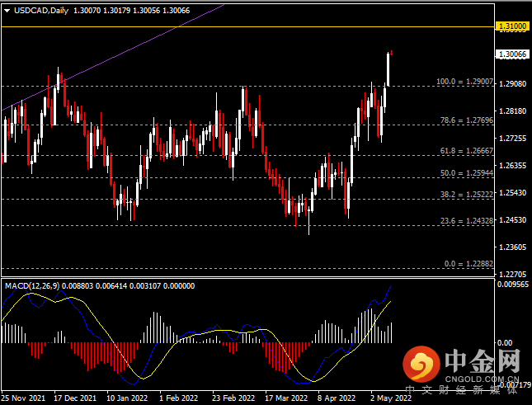Click the MACD scale value 0.009565
532x405 pixels.
513,285
